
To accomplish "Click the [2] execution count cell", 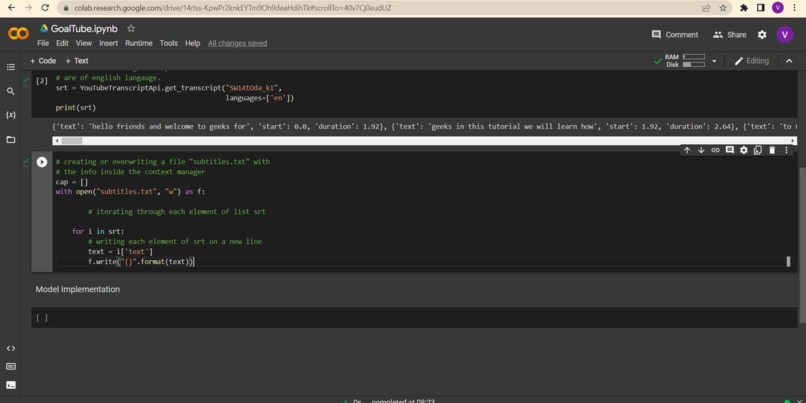I will click(x=42, y=81).
